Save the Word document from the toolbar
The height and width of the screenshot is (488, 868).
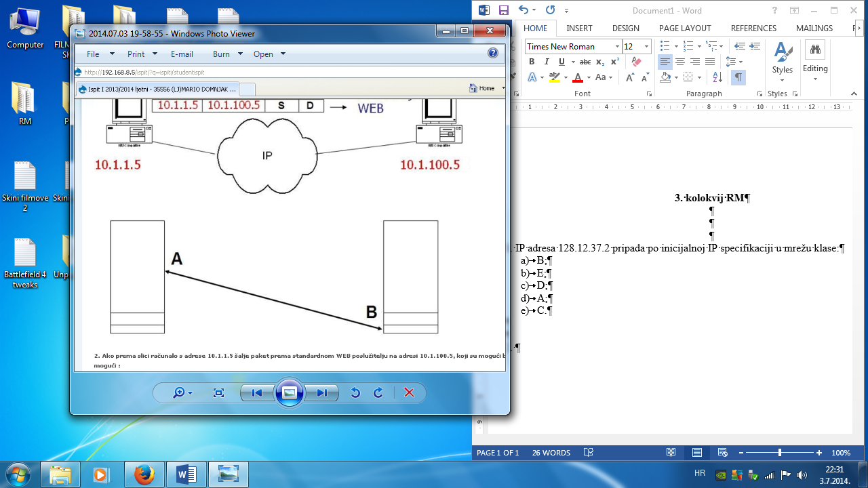[503, 10]
